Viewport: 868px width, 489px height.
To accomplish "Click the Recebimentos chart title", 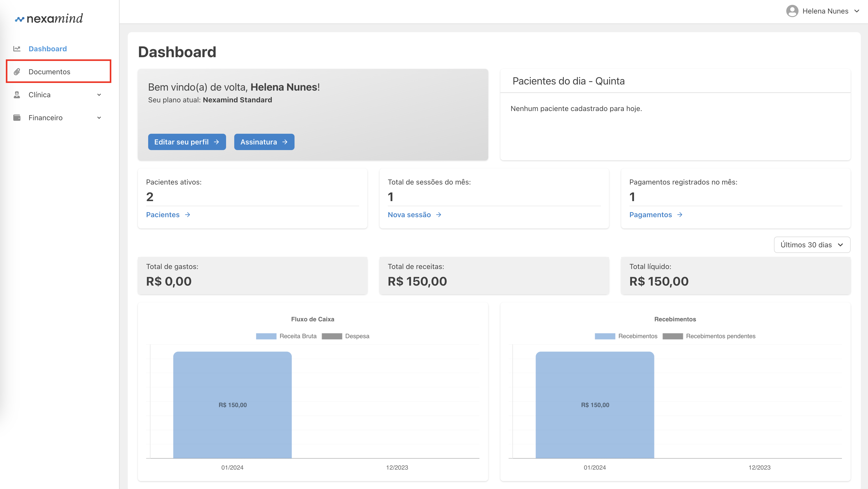I will point(675,319).
